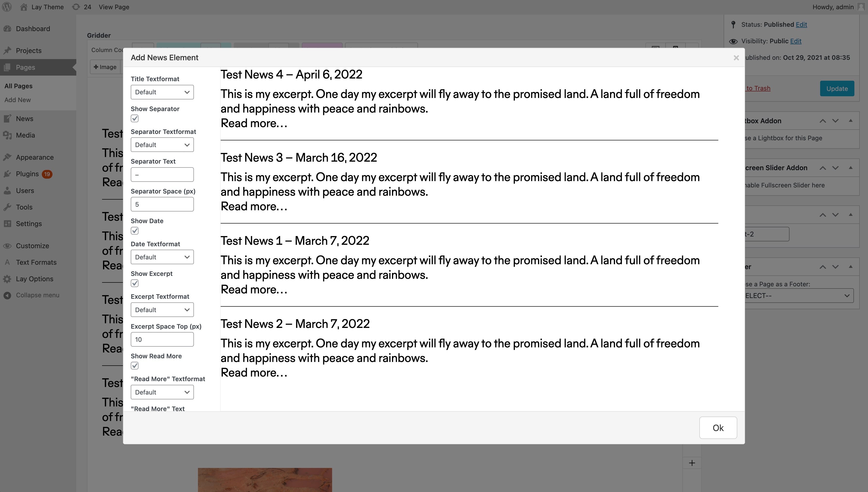Click the WordPress logo icon
The image size is (868, 492).
(7, 7)
